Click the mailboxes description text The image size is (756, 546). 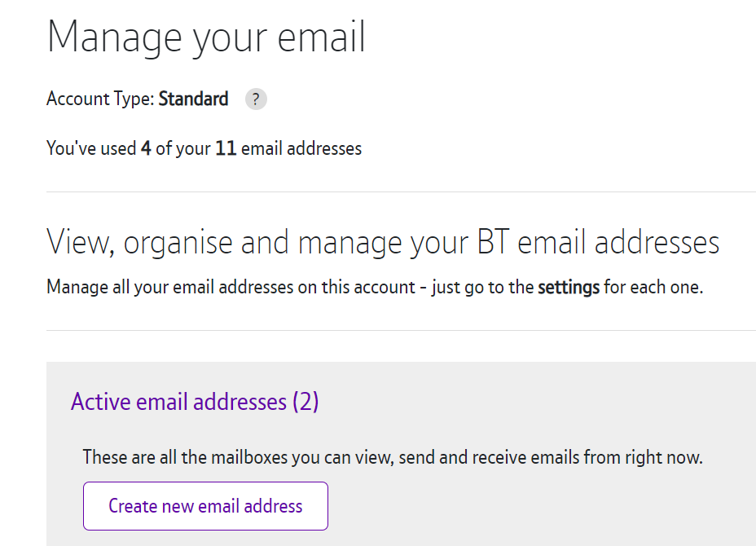click(392, 457)
